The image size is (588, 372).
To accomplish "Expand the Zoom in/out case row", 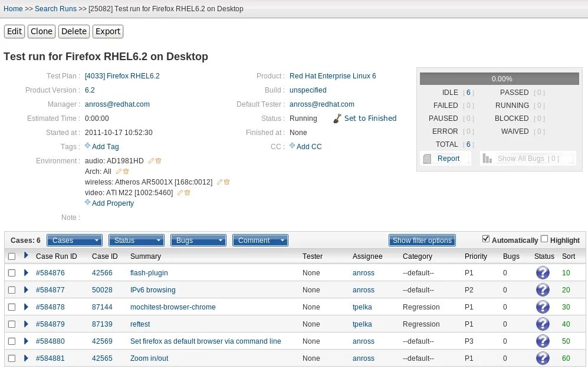I will (26, 358).
